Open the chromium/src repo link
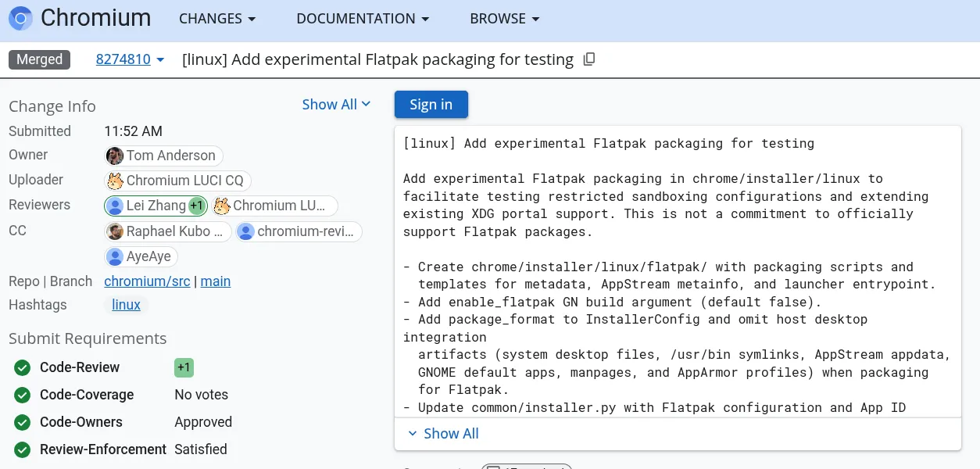This screenshot has width=980, height=469. pos(147,281)
